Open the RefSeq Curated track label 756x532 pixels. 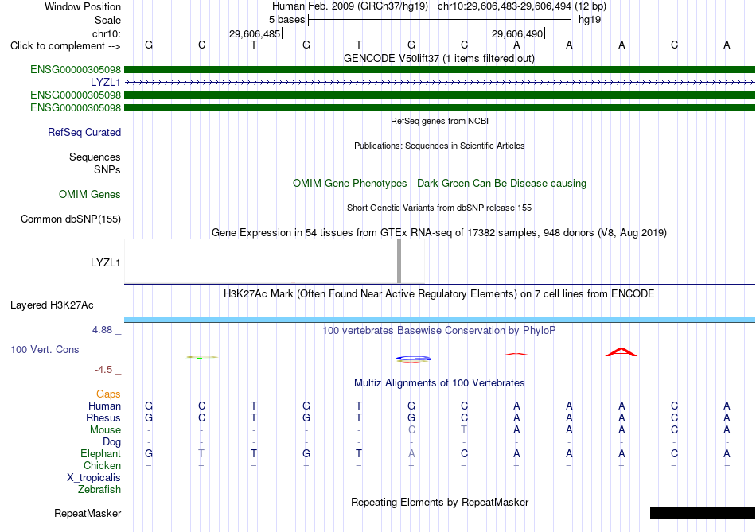click(84, 132)
